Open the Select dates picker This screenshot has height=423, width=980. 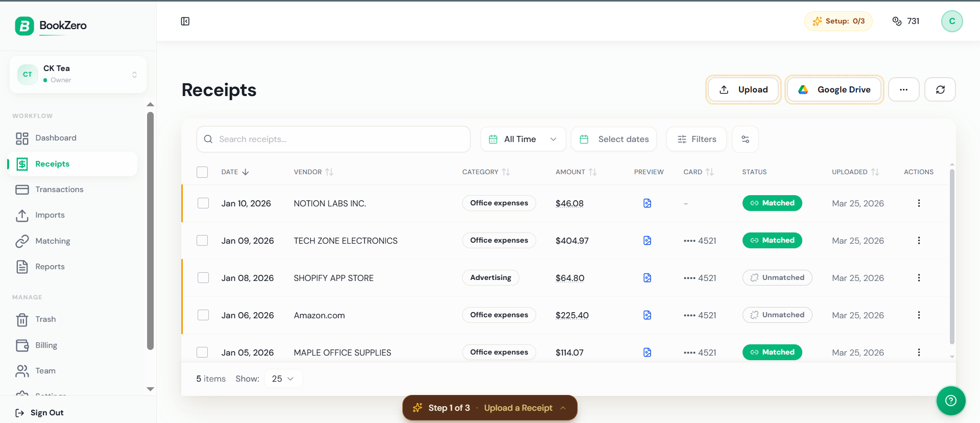[614, 139]
